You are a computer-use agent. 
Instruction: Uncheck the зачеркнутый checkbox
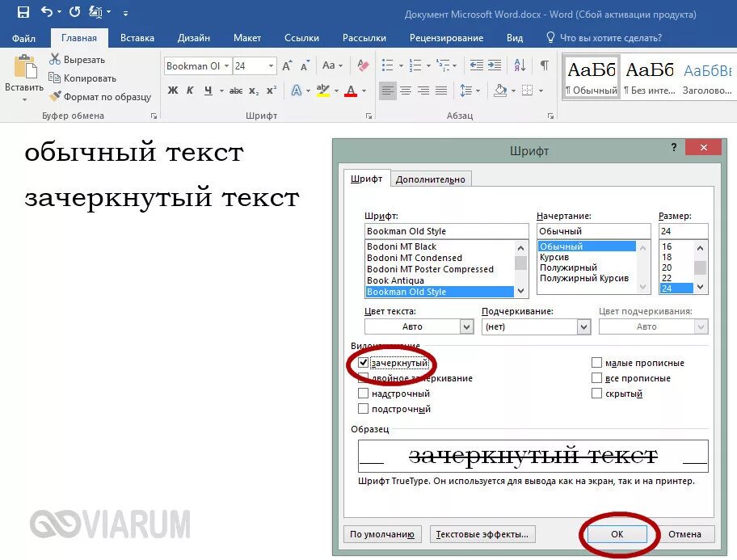(363, 363)
